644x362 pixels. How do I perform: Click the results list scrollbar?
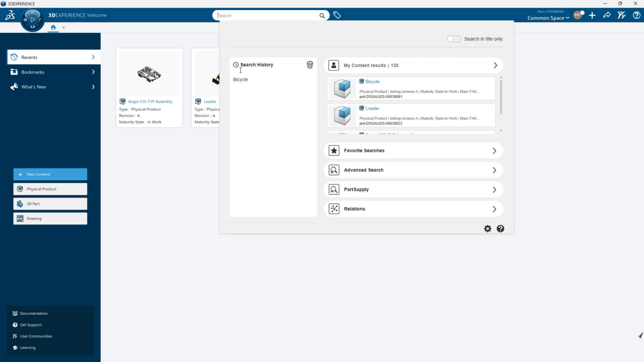pos(501,96)
